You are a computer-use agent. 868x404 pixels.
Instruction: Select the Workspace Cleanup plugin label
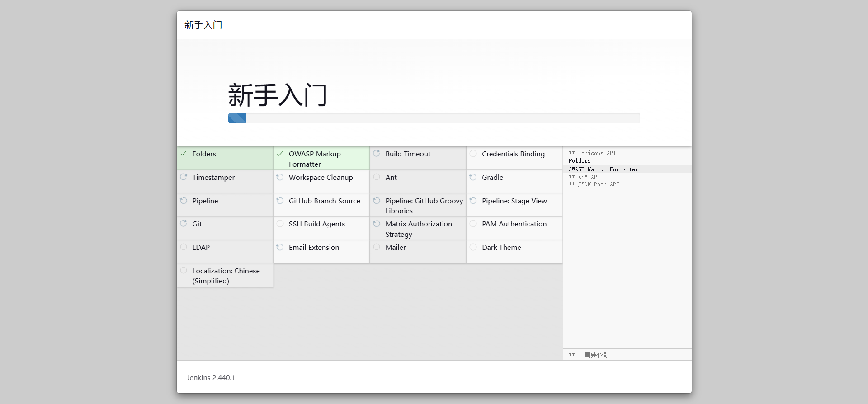(x=321, y=178)
